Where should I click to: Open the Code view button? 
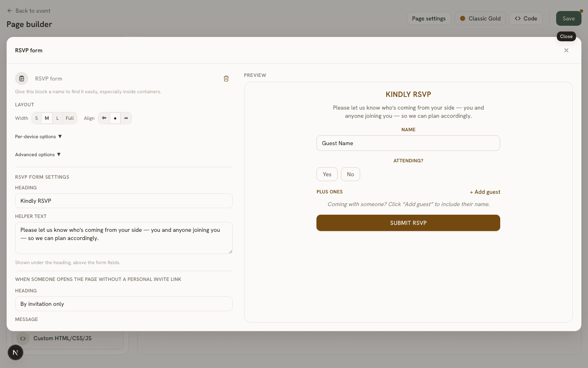pos(526,18)
